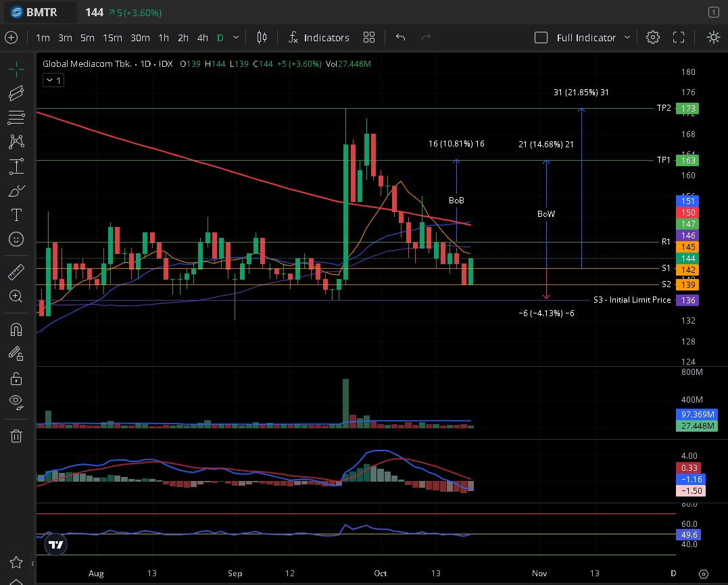Open the Indicators menu

click(318, 38)
